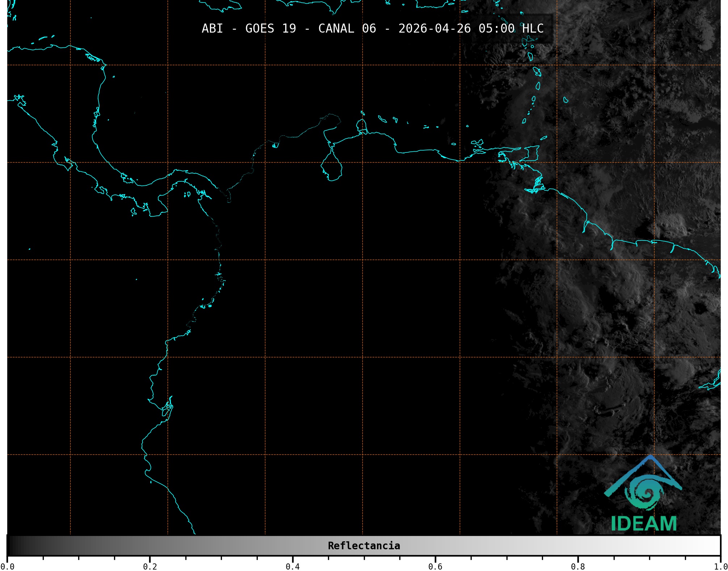Click the 0.0 label below colorbar
The image size is (728, 571).
click(x=7, y=566)
